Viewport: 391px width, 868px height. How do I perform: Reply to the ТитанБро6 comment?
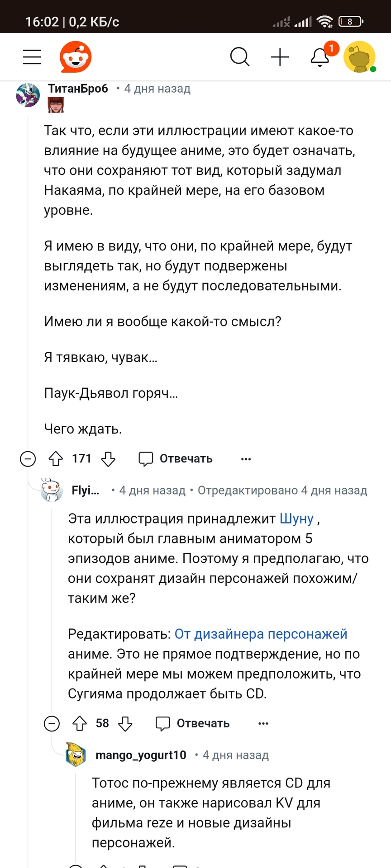tap(176, 459)
